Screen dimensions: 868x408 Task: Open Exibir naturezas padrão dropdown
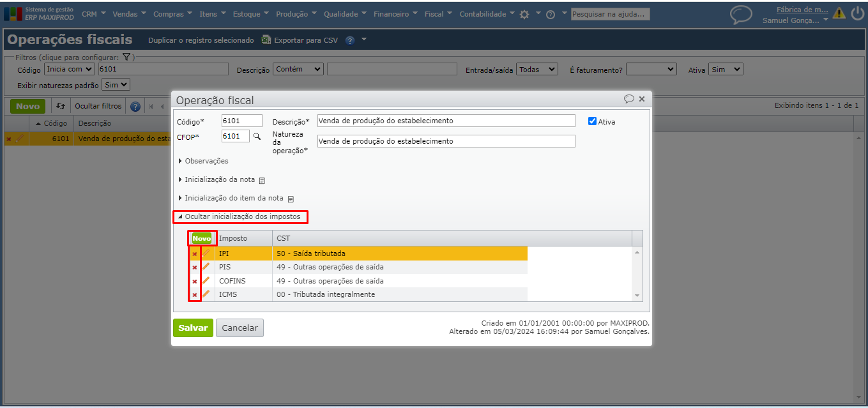116,84
